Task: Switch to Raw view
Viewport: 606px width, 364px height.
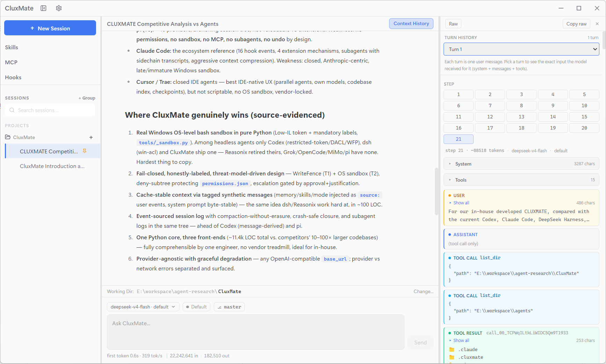Action: (453, 24)
